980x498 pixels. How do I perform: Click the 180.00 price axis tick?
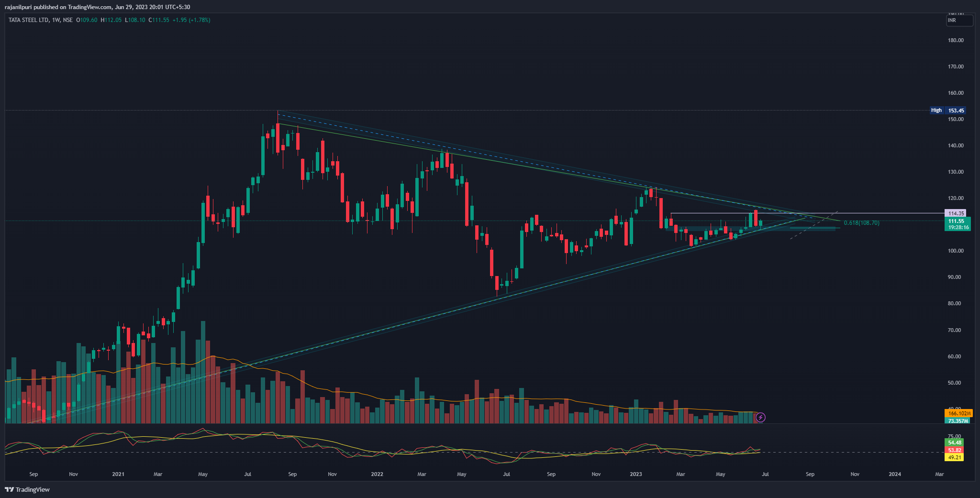956,40
